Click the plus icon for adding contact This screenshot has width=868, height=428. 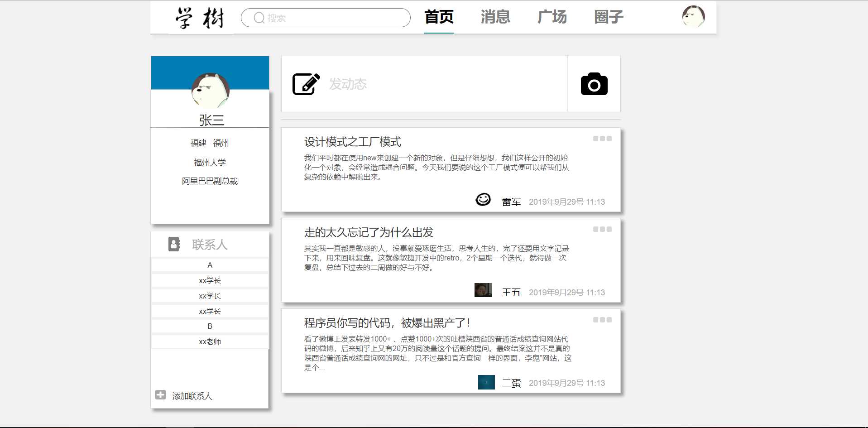[160, 395]
